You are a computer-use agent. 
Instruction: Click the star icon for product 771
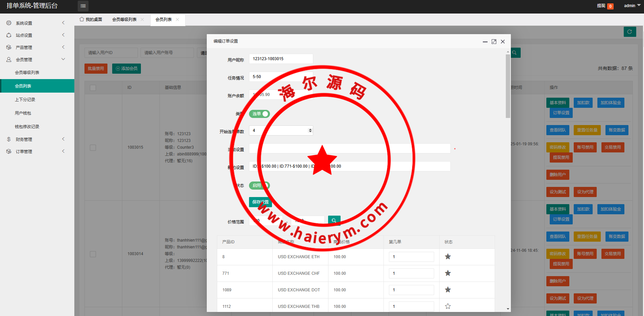tap(448, 273)
